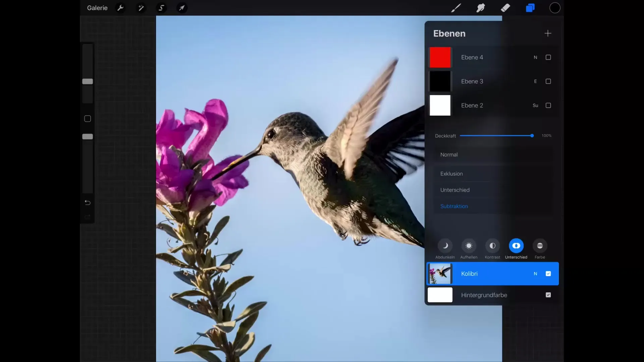The image size is (644, 362).
Task: Select the Eraser tool
Action: pos(505,8)
